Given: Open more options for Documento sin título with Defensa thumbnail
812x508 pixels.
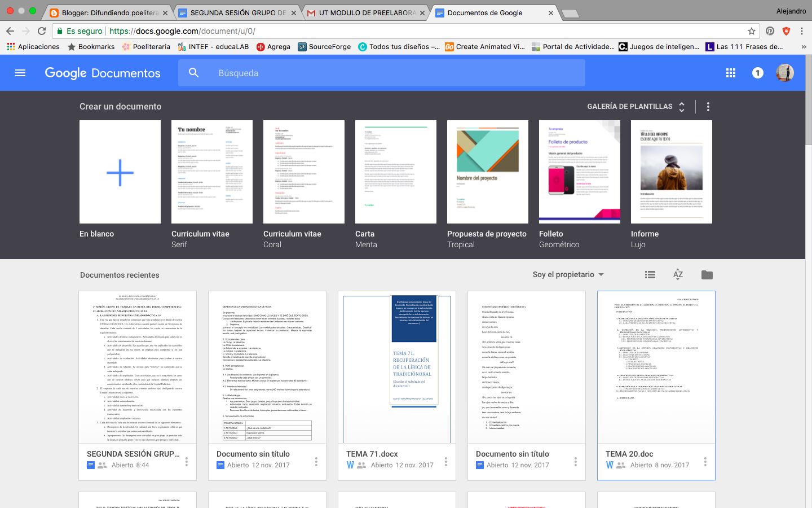Looking at the screenshot, I should tap(316, 462).
